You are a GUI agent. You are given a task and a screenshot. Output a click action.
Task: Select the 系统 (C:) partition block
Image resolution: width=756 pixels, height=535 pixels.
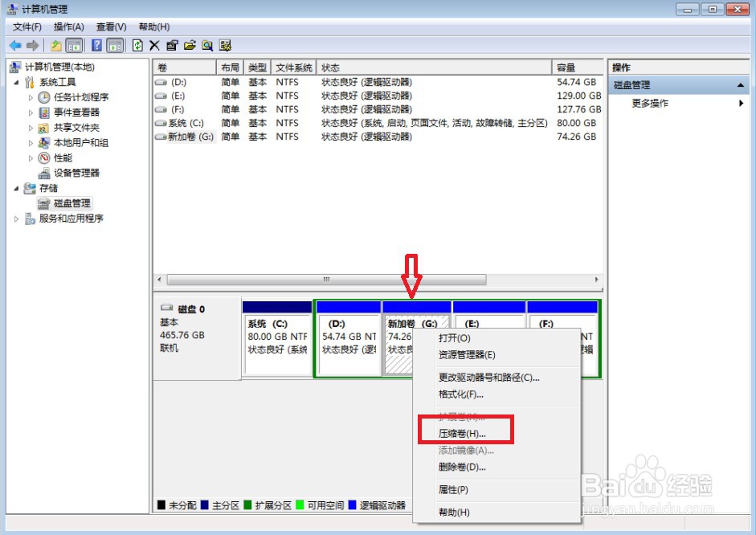pos(277,337)
